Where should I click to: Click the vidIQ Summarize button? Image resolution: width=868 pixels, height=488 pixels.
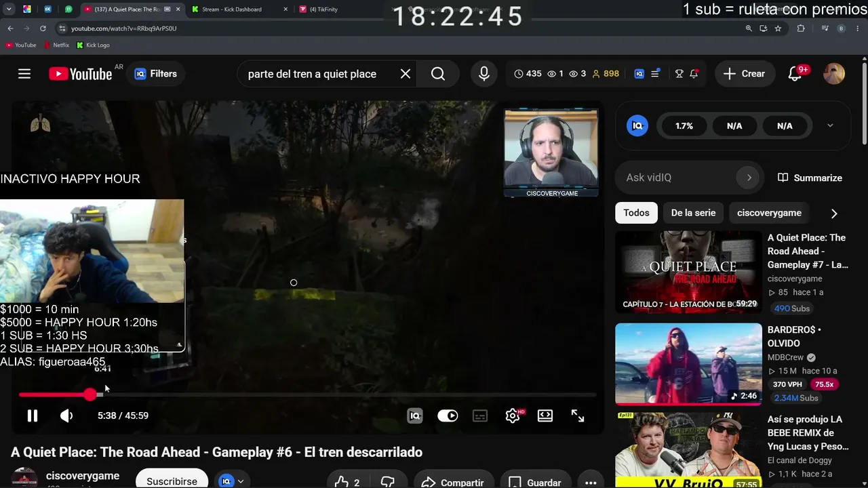tap(810, 178)
